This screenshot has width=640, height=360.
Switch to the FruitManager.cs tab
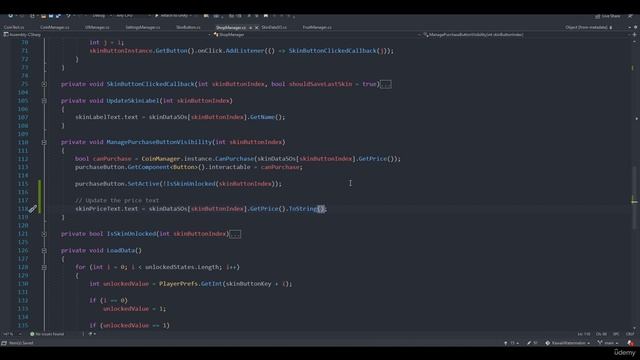click(317, 27)
